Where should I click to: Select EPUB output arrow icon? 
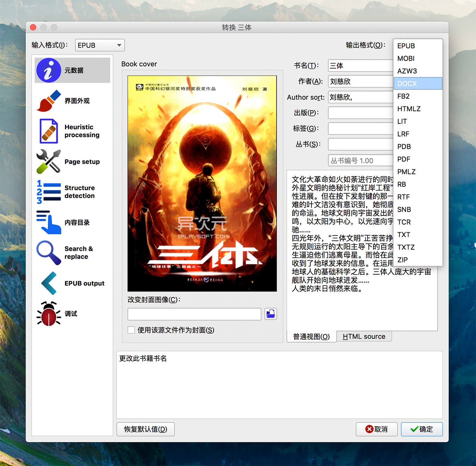[x=49, y=283]
